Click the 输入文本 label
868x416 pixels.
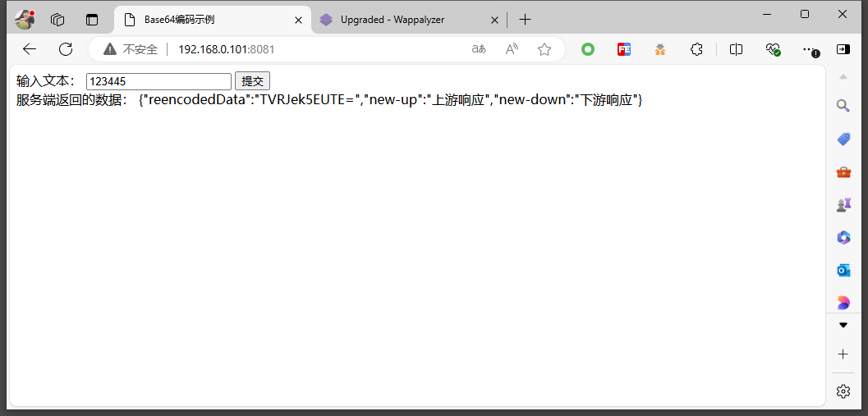(45, 81)
